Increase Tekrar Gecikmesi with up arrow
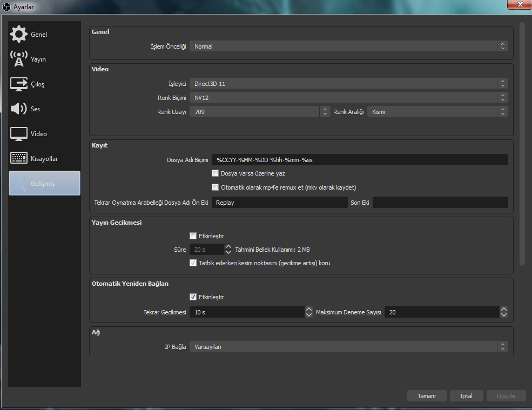 309,309
